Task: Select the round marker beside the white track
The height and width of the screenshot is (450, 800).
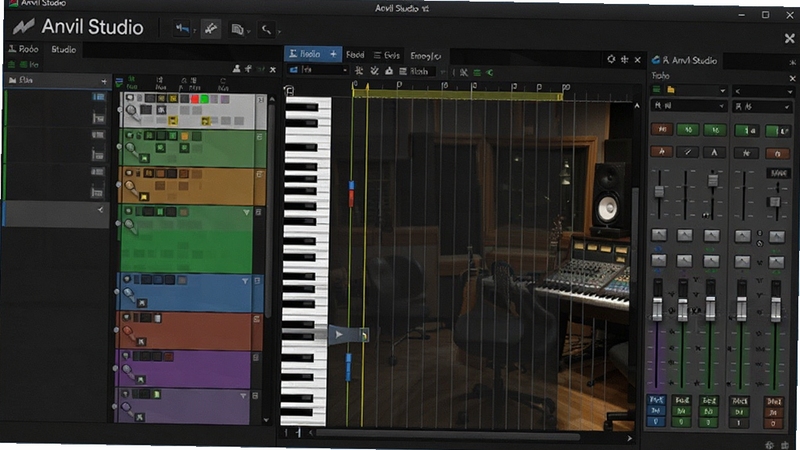Action: pyautogui.click(x=120, y=110)
